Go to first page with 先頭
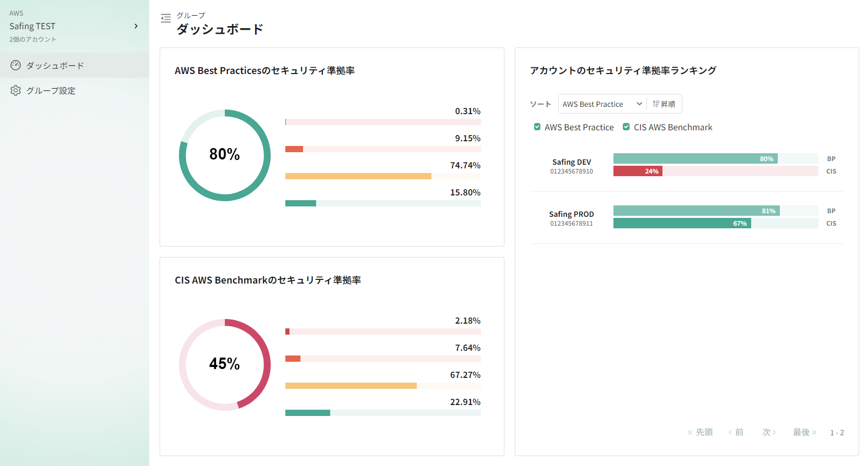The width and height of the screenshot is (868, 466). point(701,432)
